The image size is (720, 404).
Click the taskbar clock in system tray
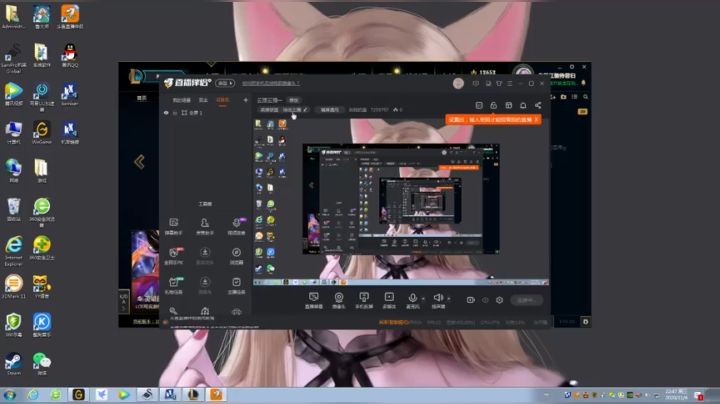(676, 394)
